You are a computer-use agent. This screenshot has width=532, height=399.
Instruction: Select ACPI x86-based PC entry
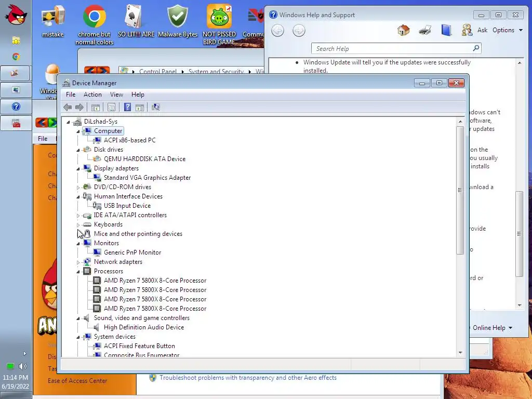[x=129, y=140]
